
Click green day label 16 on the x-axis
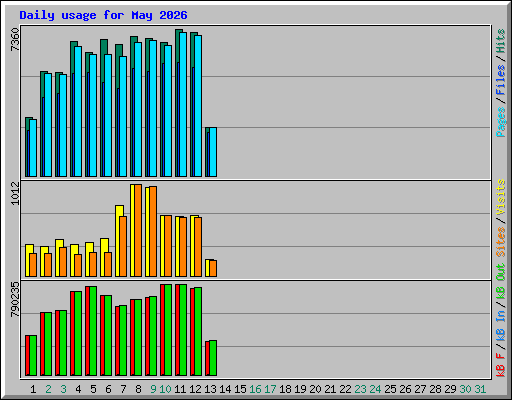(255, 389)
